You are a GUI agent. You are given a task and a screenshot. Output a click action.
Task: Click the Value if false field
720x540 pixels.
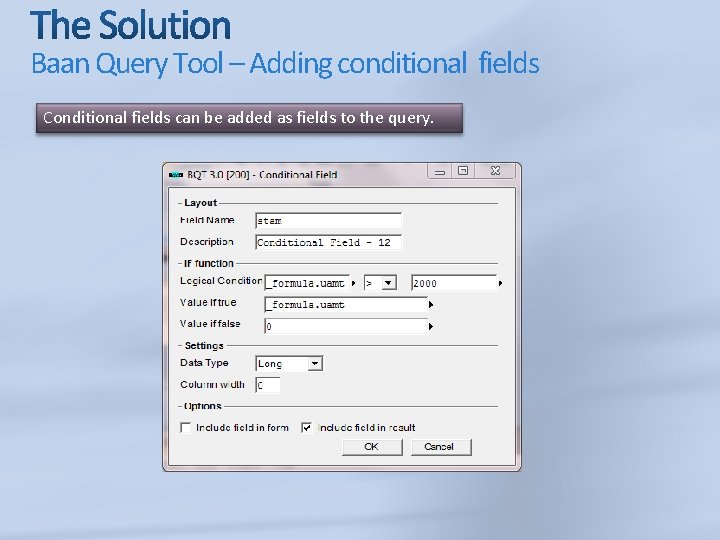346,326
